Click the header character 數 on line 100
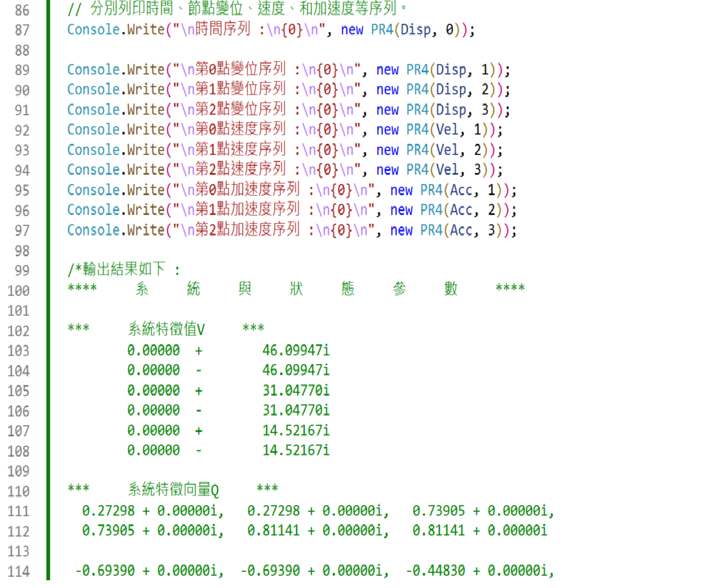720x588 pixels. [x=451, y=289]
